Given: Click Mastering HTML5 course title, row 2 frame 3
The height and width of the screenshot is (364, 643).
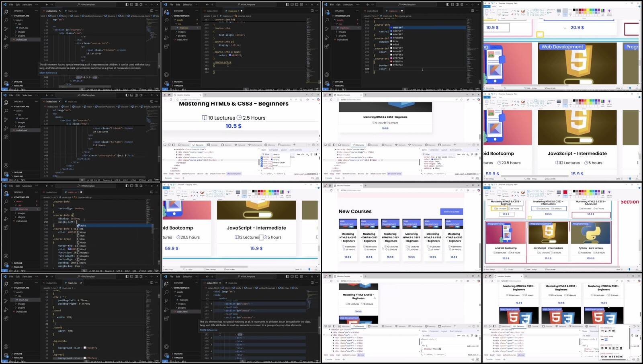Looking at the screenshot, I should click(385, 117).
